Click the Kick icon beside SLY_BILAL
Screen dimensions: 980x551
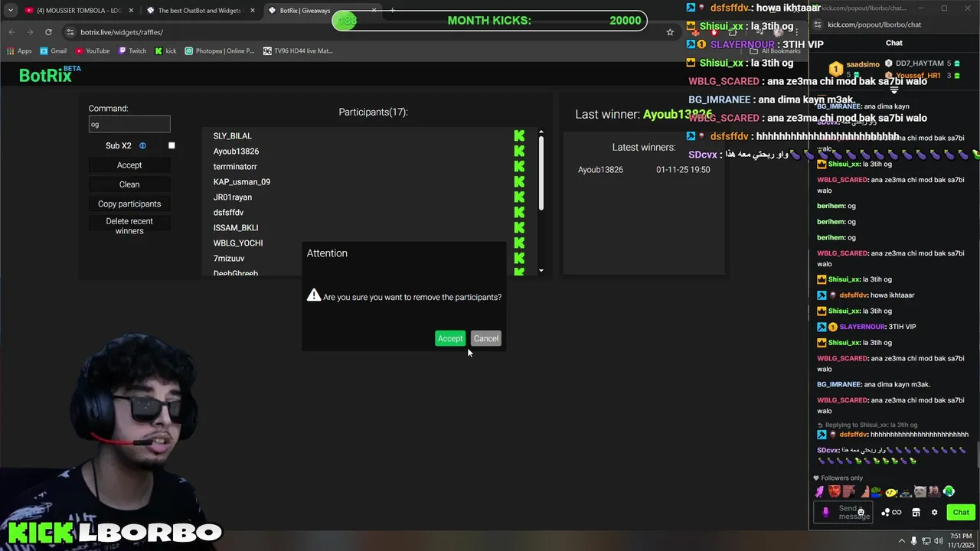coord(519,136)
